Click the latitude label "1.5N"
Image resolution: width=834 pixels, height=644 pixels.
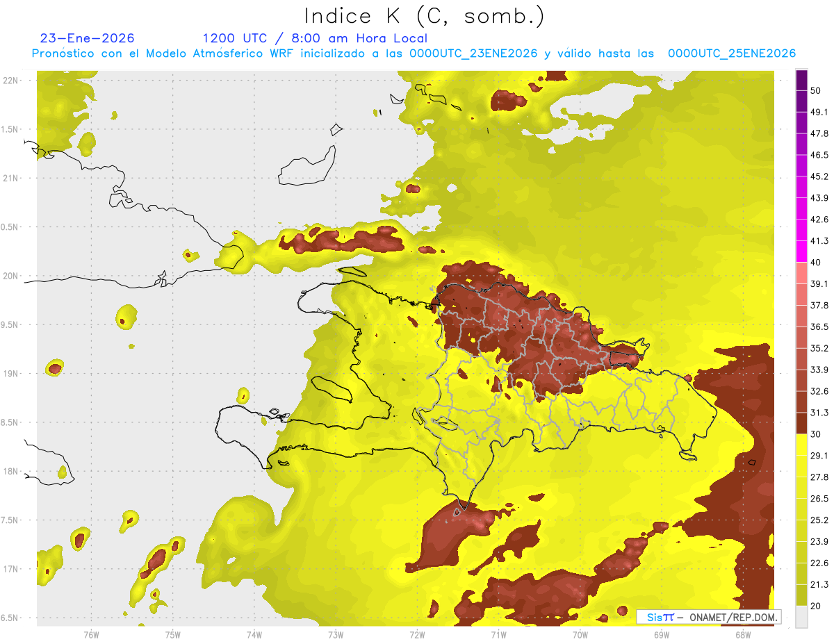(x=10, y=129)
